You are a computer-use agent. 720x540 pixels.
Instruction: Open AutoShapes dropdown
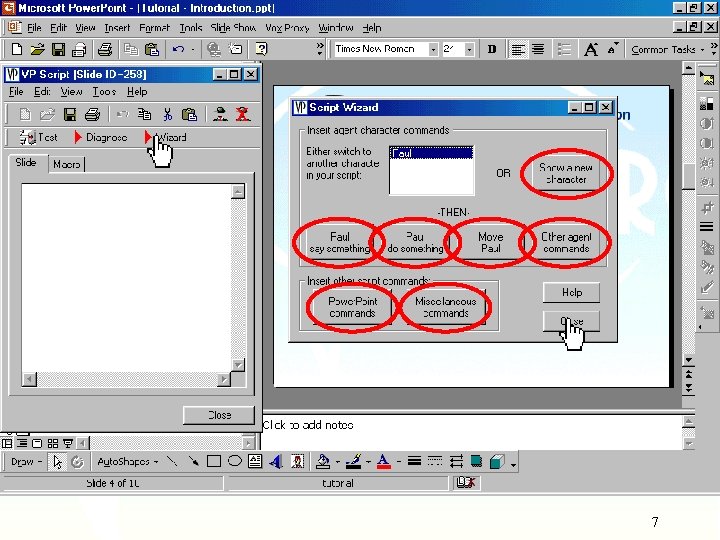pos(127,461)
